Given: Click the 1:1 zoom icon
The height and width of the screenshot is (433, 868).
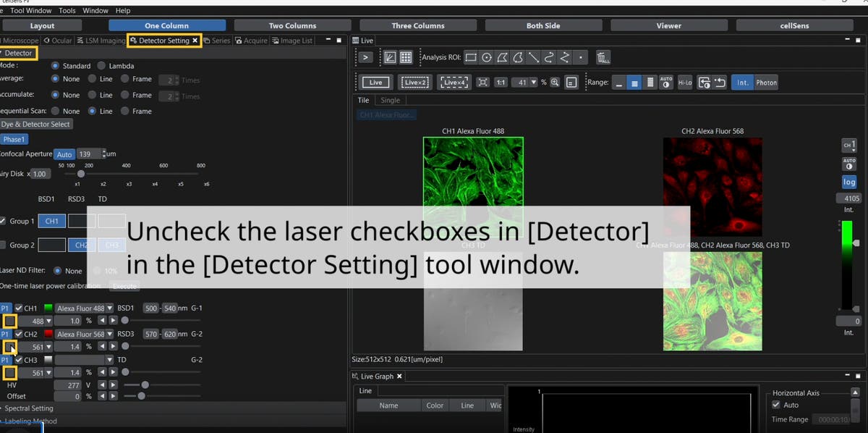Looking at the screenshot, I should [x=501, y=82].
